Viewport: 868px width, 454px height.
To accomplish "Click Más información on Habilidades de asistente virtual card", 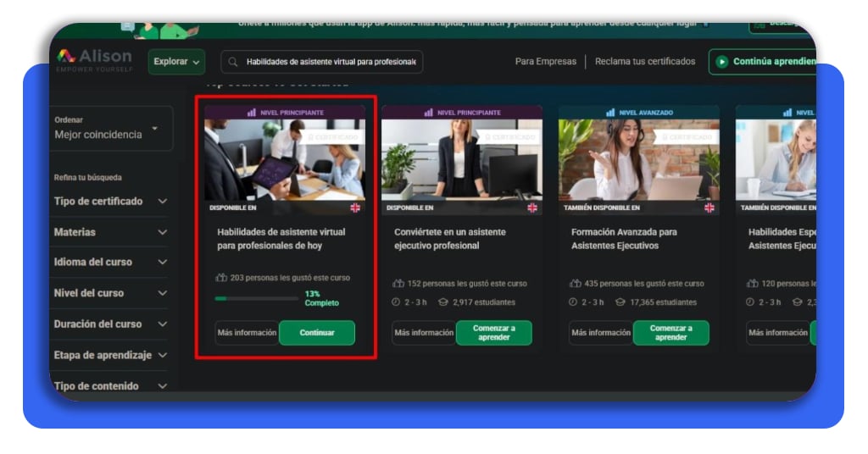I will pos(247,333).
